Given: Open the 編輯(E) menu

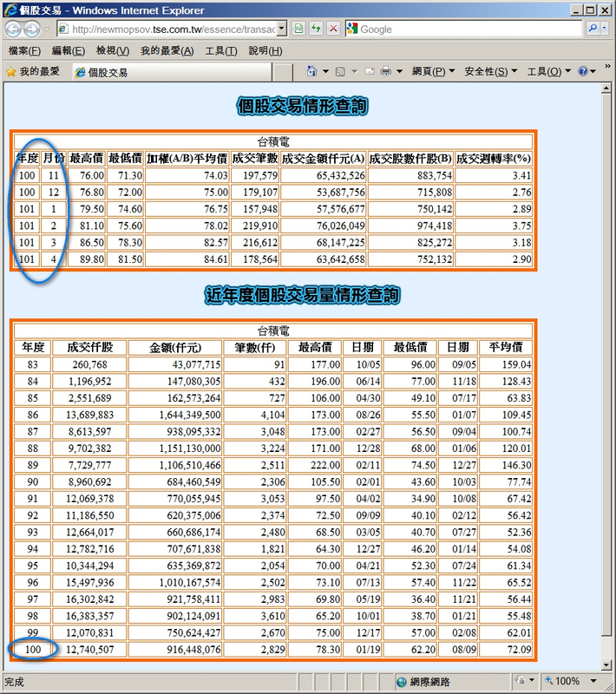Looking at the screenshot, I should pyautogui.click(x=69, y=51).
